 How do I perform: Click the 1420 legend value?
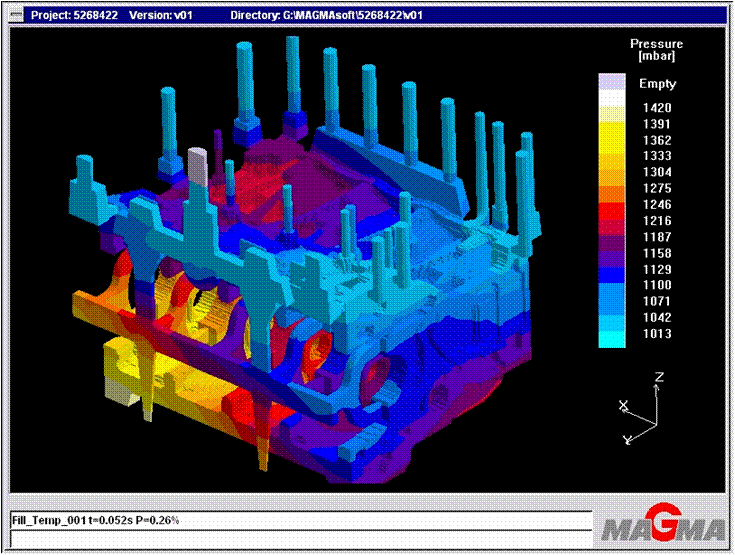pyautogui.click(x=657, y=108)
